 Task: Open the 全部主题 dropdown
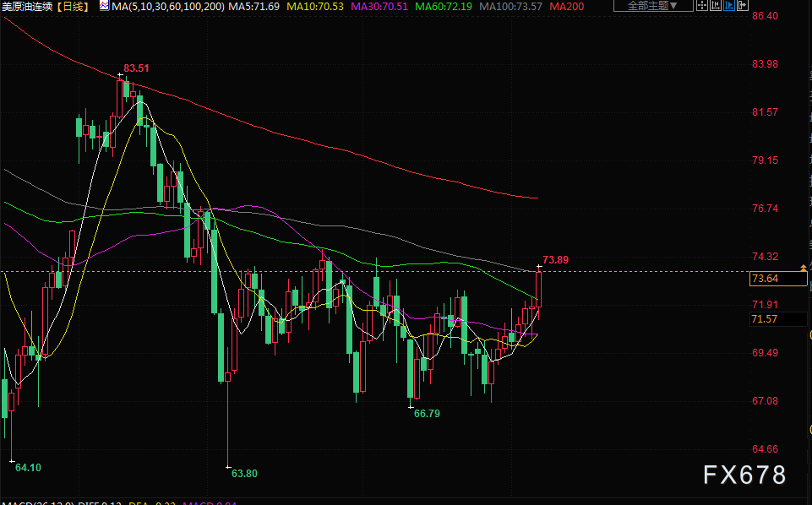click(653, 6)
